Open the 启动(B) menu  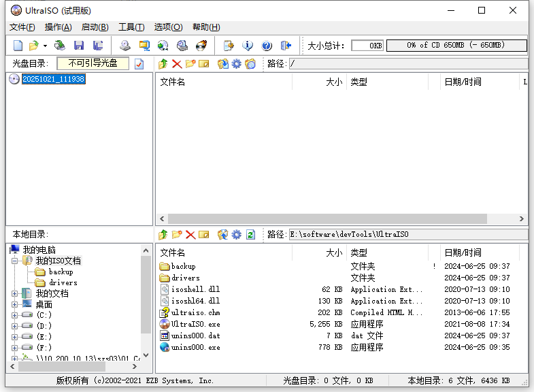click(x=95, y=27)
